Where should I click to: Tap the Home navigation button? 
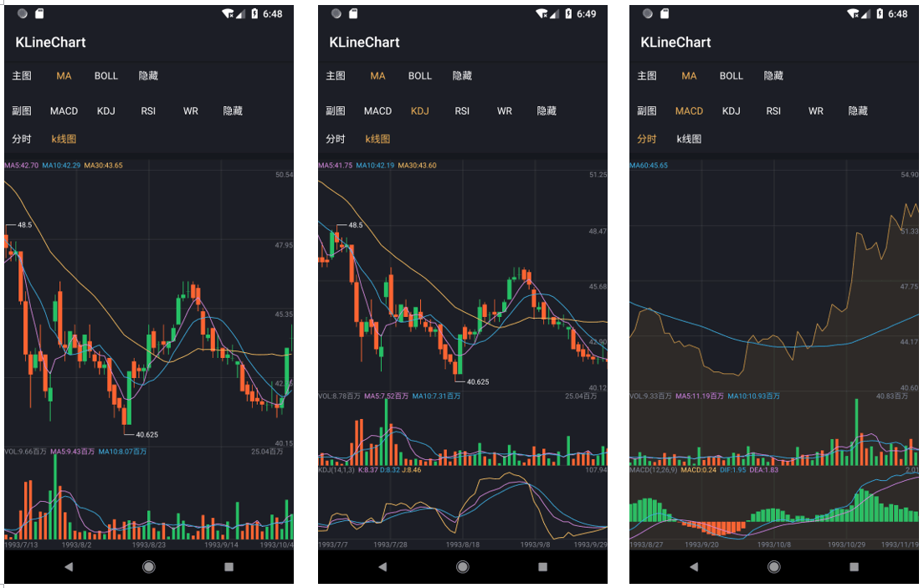pyautogui.click(x=148, y=566)
